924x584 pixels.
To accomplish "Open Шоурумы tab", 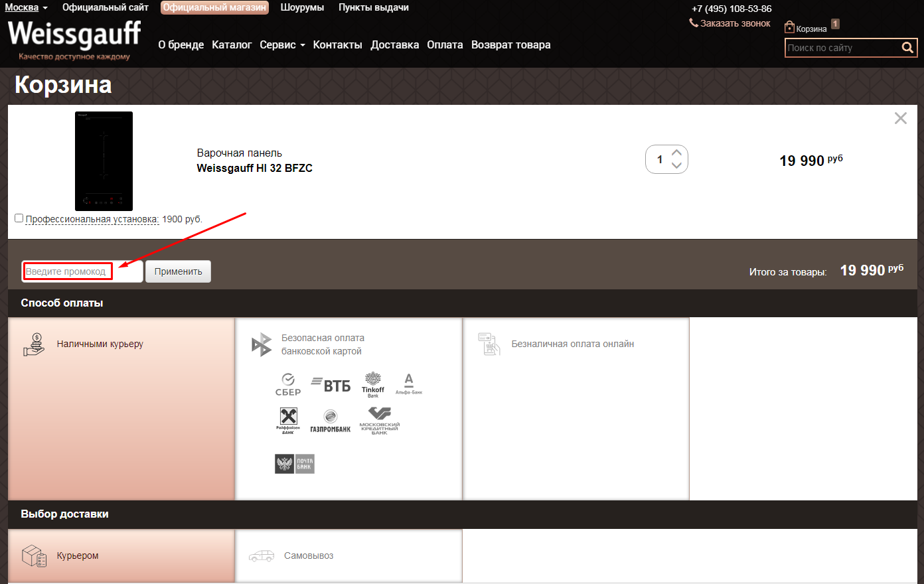I will click(302, 8).
